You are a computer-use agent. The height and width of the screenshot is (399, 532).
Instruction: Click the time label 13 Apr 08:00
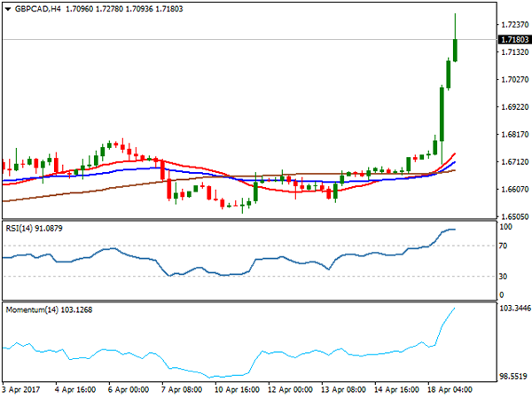point(344,389)
